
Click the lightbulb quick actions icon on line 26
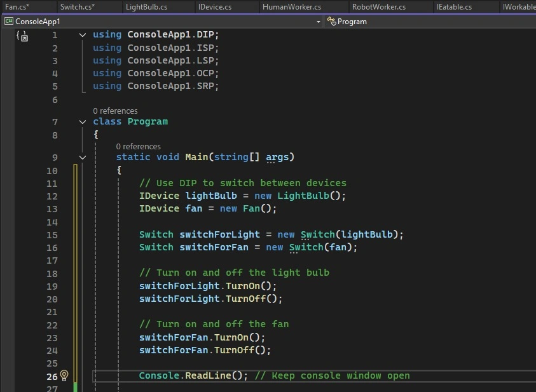(x=64, y=375)
